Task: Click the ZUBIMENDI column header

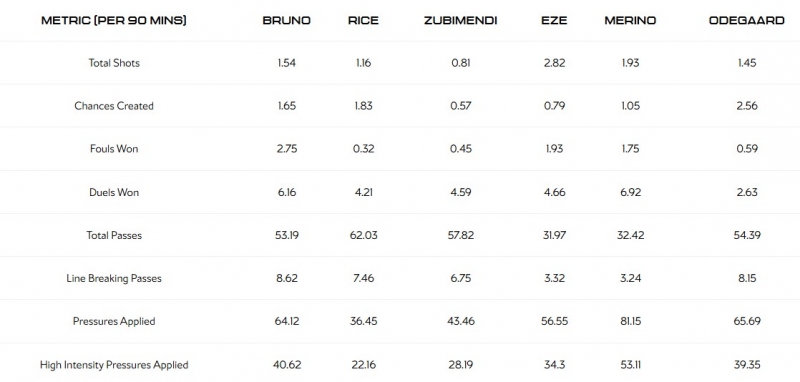Action: click(460, 20)
